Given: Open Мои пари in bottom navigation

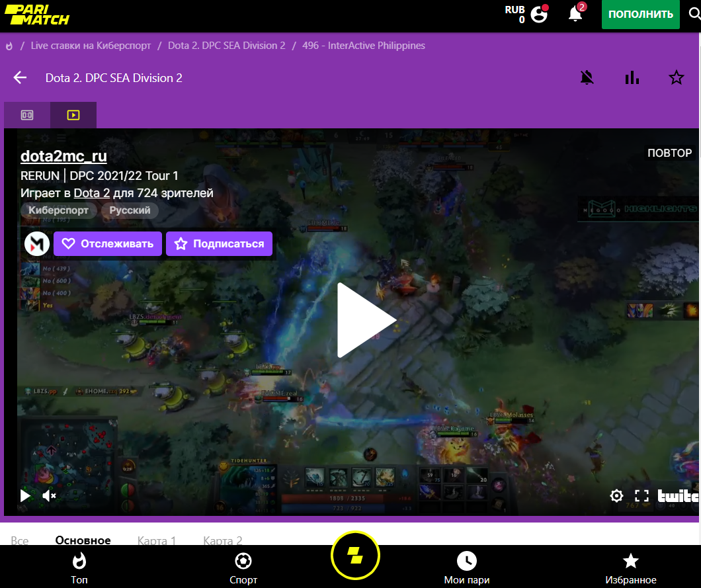Looking at the screenshot, I should coord(467,567).
